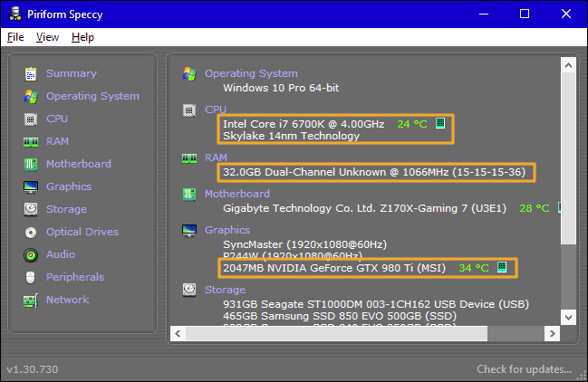588x382 pixels.
Task: Open the File menu
Action: pyautogui.click(x=15, y=37)
